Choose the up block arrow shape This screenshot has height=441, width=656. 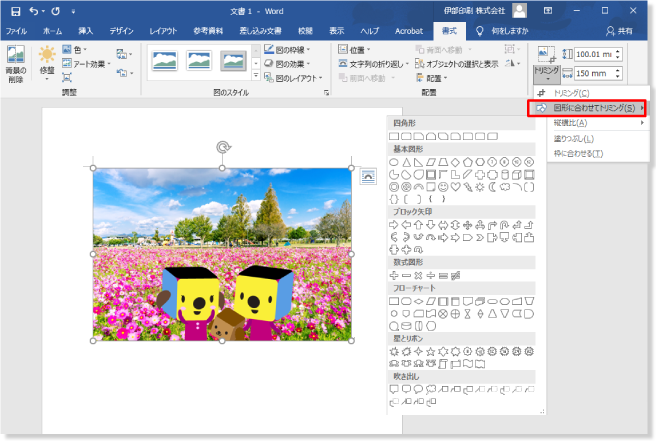tap(418, 225)
